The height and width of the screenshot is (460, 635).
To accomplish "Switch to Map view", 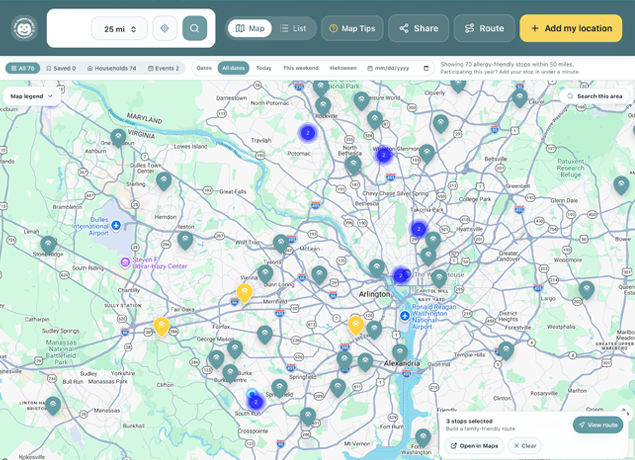I will tap(249, 28).
